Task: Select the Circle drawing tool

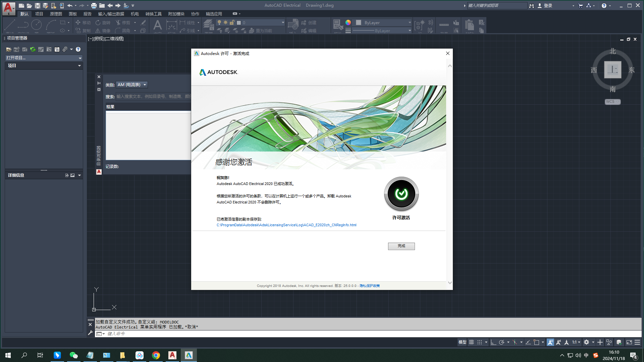Action: 36,25
